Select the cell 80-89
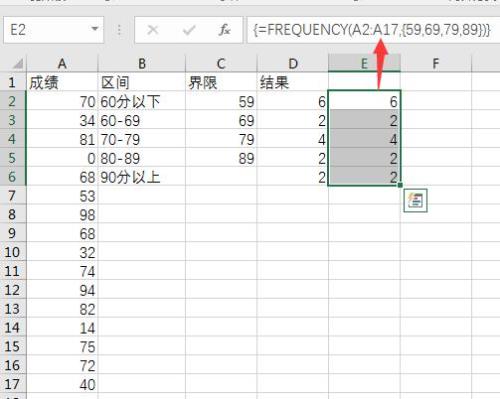500x399 pixels. [x=142, y=158]
